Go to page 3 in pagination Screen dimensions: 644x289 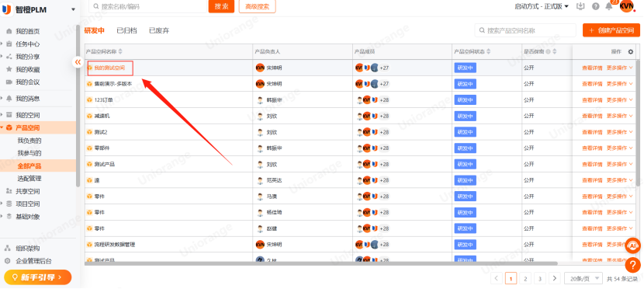(x=540, y=278)
